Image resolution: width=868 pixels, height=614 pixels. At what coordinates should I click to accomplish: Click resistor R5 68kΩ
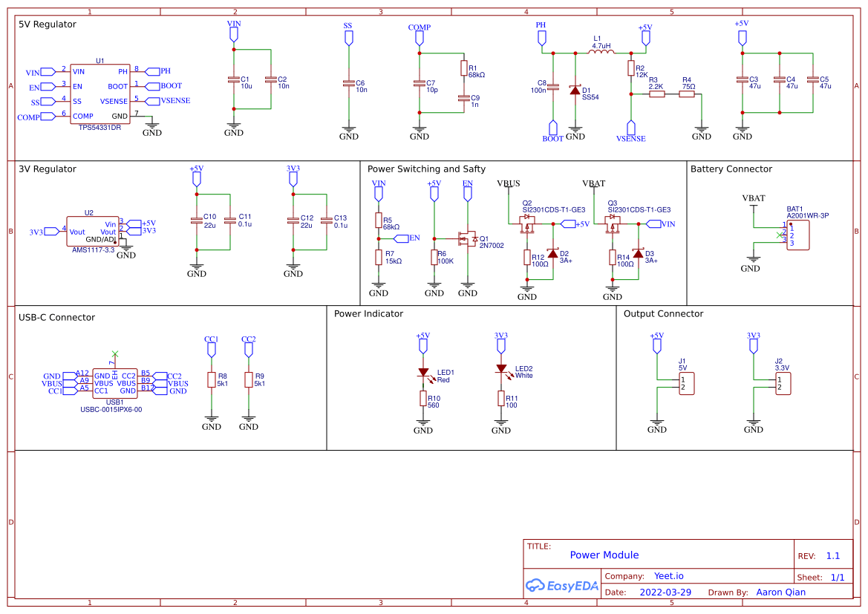click(379, 221)
